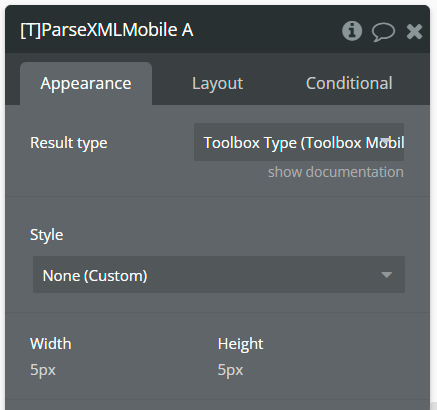Click the show documentation link
Image resolution: width=437 pixels, height=410 pixels.
click(336, 172)
